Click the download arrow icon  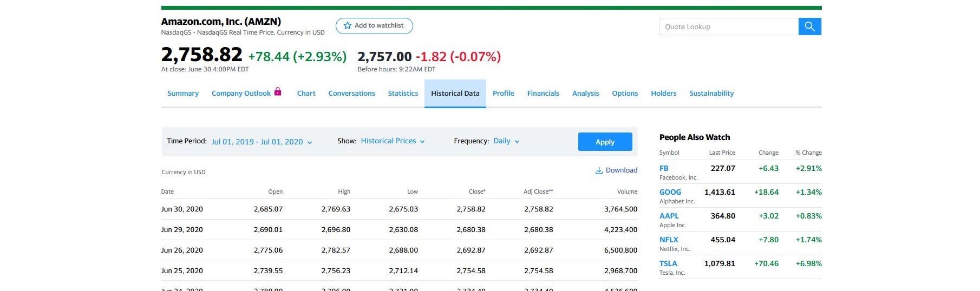(599, 170)
